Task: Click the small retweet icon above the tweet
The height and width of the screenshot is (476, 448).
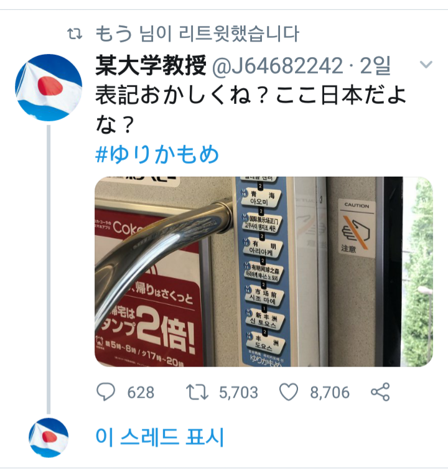Action: [x=75, y=34]
